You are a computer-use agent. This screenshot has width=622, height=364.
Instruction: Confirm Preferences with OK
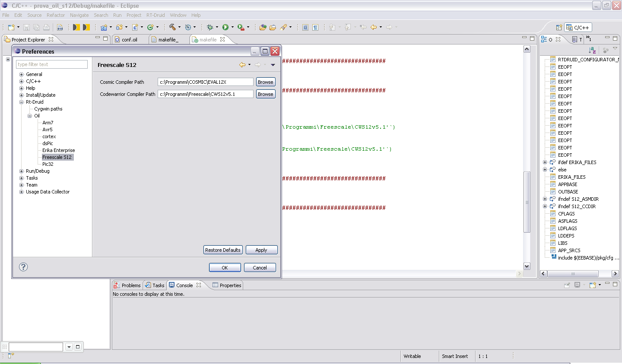(x=225, y=268)
